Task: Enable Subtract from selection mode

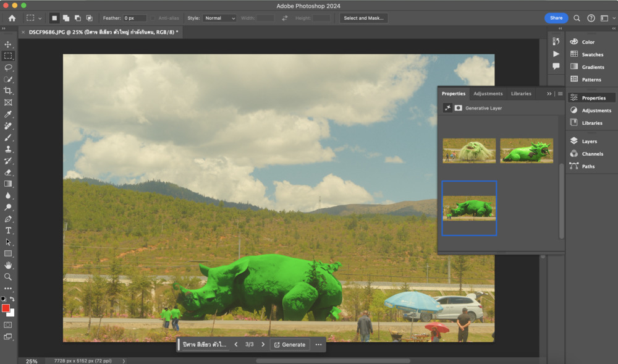Action: pos(77,19)
